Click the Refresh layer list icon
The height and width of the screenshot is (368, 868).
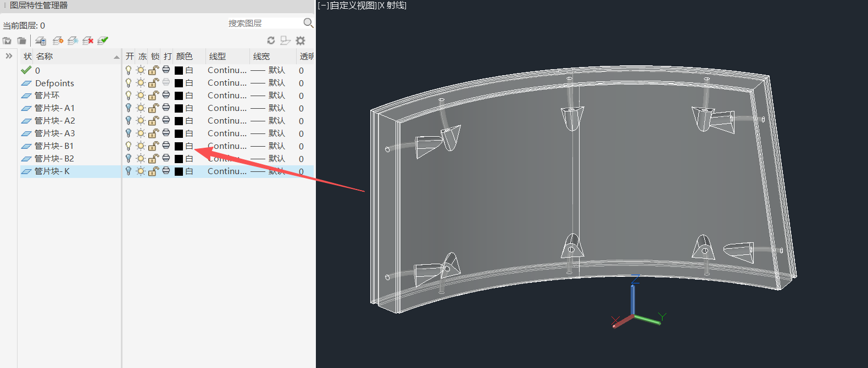tap(271, 41)
